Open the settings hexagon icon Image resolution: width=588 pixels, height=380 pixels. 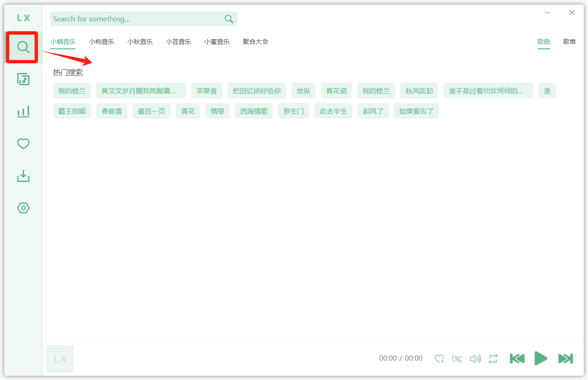[23, 208]
